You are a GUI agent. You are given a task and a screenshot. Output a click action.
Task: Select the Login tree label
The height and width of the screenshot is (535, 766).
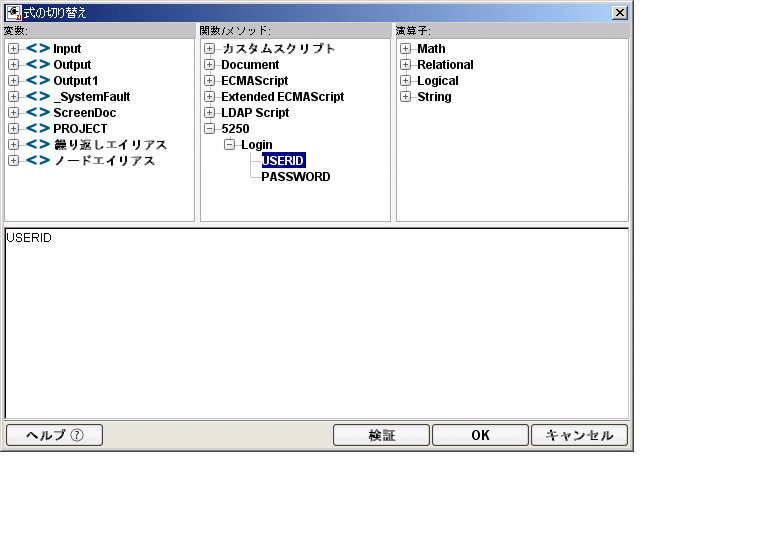tap(257, 145)
